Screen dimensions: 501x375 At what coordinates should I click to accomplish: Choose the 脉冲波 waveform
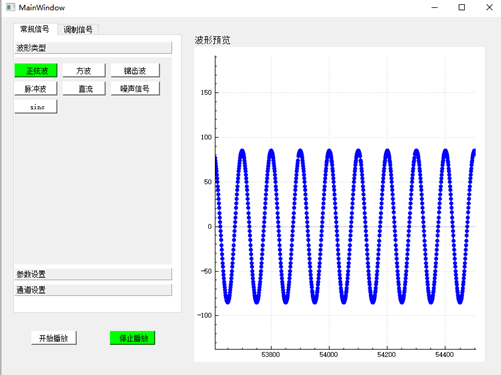coord(36,89)
